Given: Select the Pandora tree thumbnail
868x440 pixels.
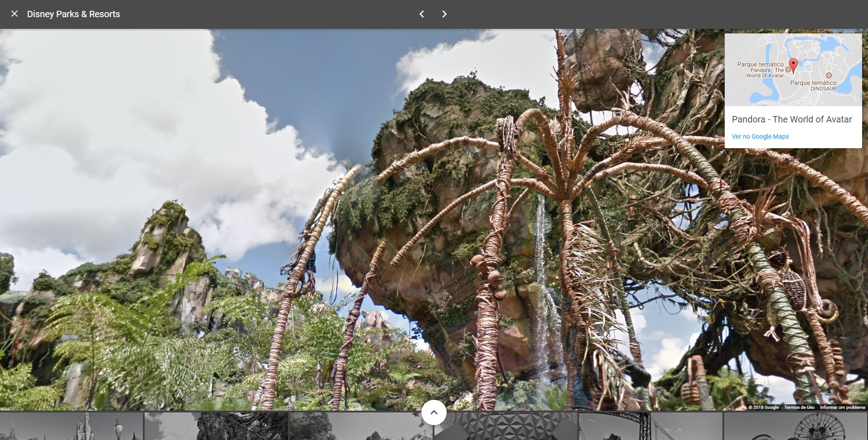Looking at the screenshot, I should (x=216, y=426).
